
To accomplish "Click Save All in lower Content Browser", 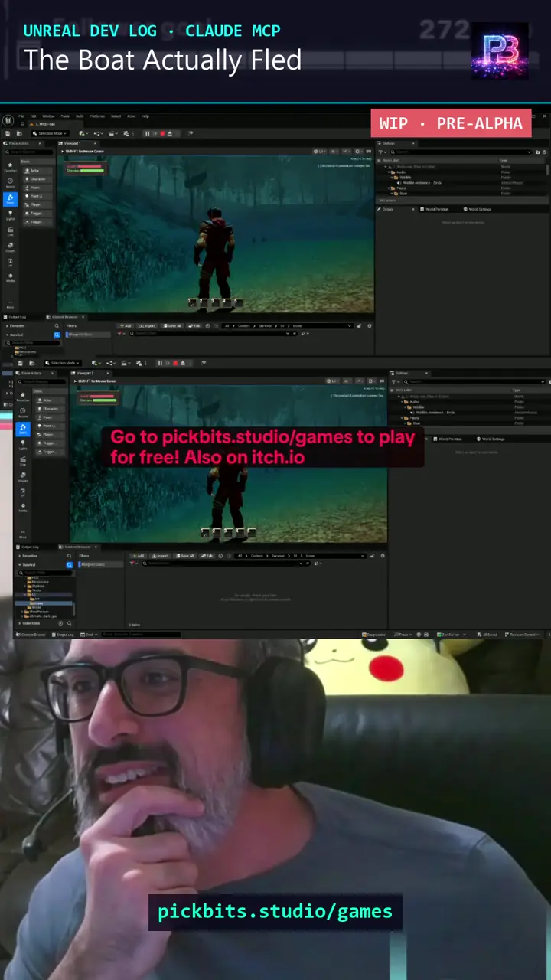I will (x=184, y=555).
